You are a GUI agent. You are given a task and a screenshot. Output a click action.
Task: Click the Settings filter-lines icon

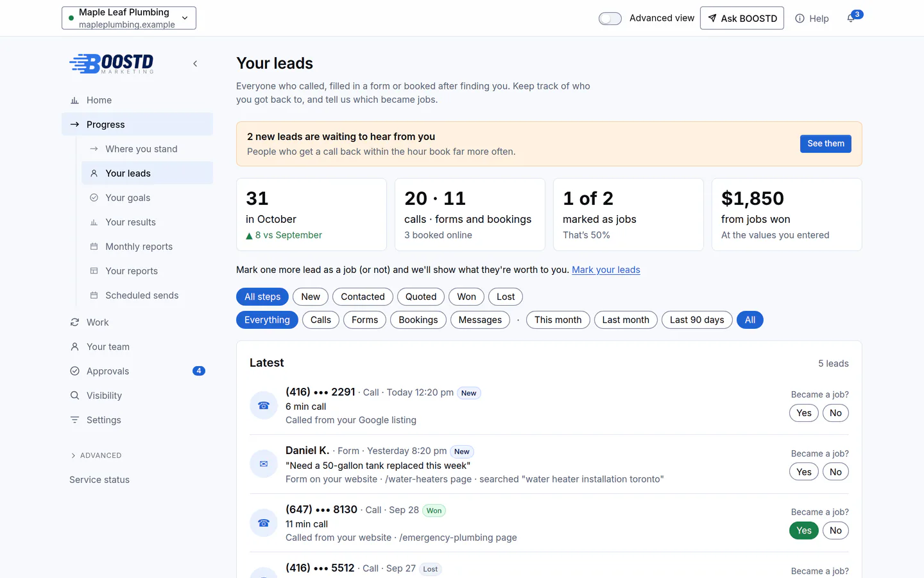(x=74, y=420)
